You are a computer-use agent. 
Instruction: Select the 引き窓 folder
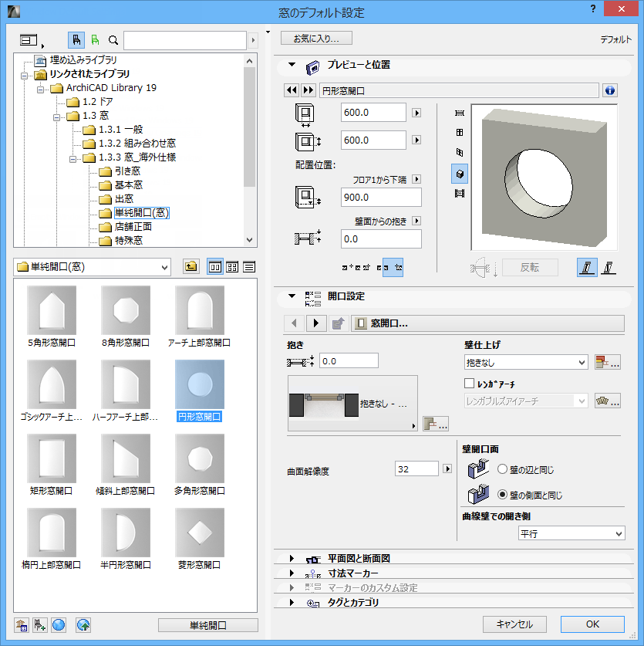[x=120, y=171]
